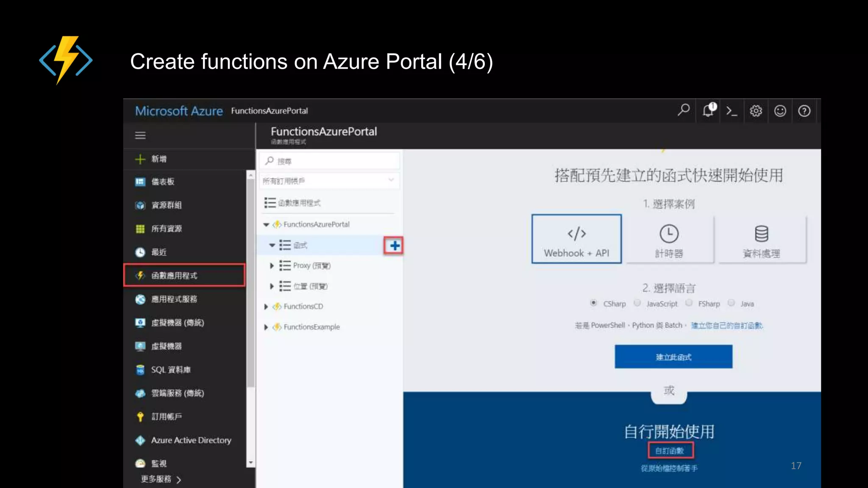Select the Java language radio
868x488 pixels.
click(731, 303)
